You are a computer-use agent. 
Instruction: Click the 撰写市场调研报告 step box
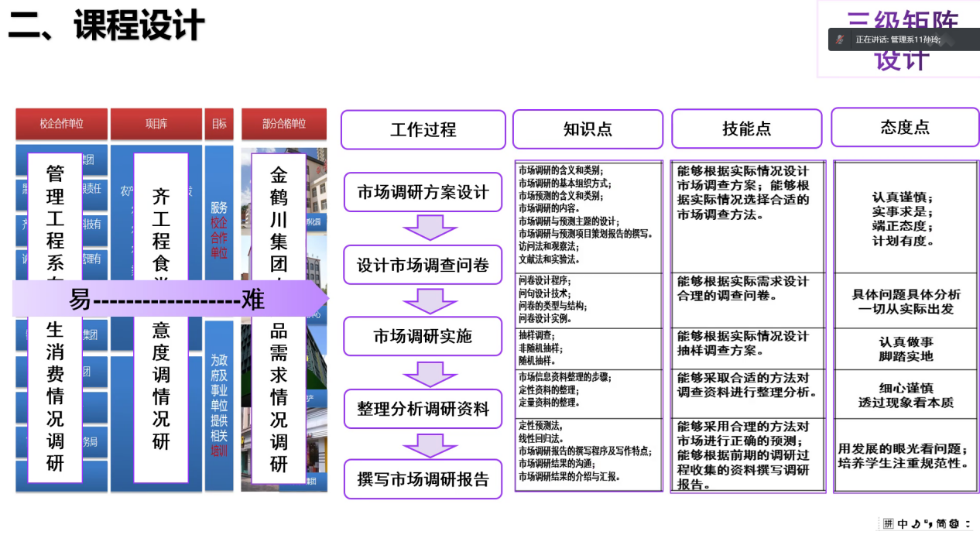pos(423,479)
